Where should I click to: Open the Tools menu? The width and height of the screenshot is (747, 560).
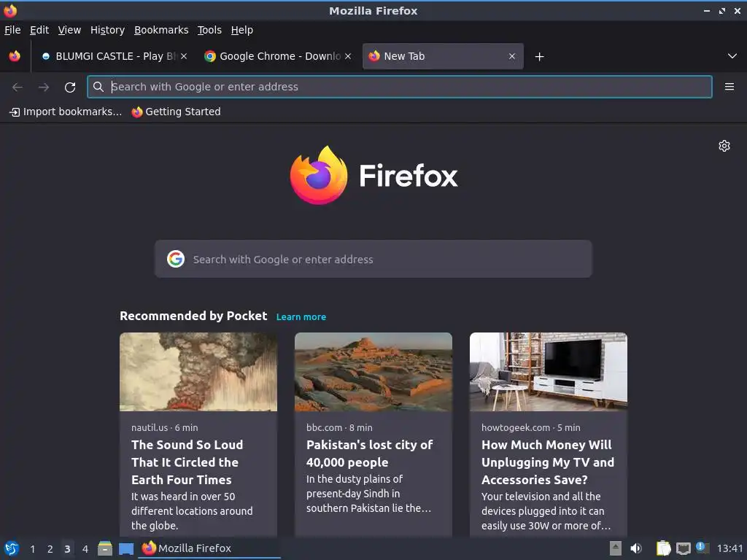point(209,30)
